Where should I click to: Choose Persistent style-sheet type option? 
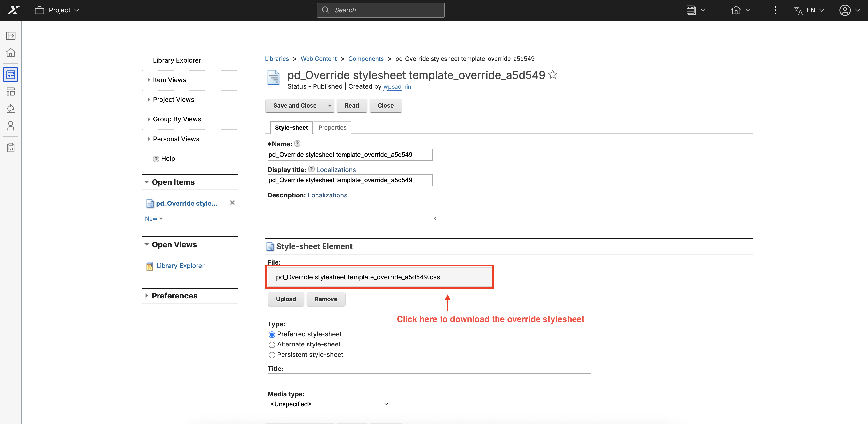point(272,355)
